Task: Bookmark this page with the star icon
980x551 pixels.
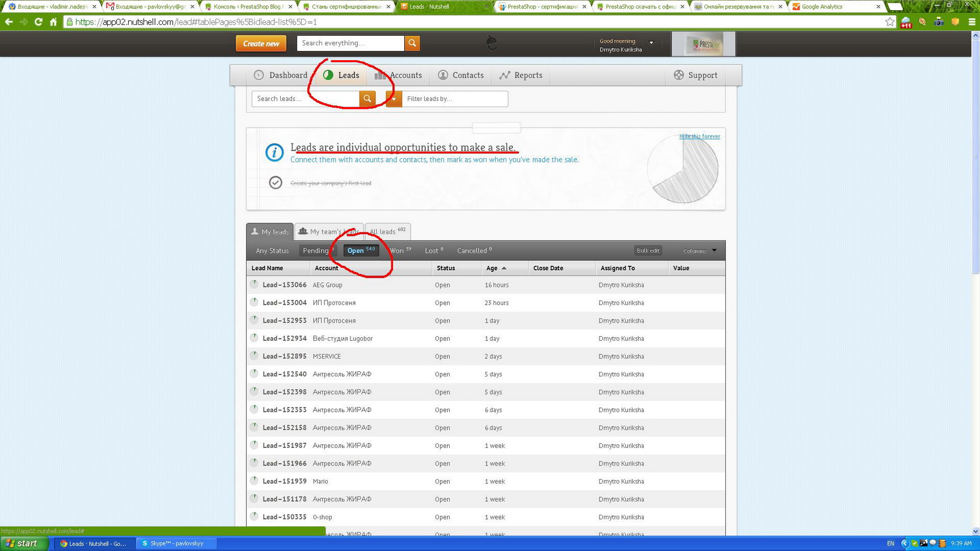Action: pyautogui.click(x=890, y=22)
